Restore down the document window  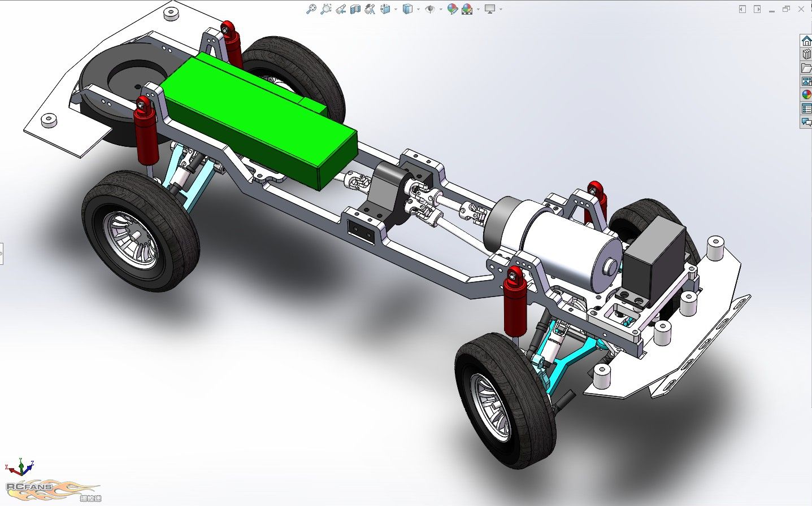(786, 9)
